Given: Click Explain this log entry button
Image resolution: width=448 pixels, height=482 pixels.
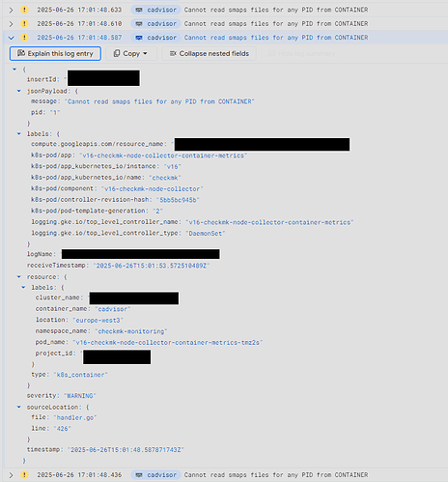Looking at the screenshot, I should click(55, 53).
